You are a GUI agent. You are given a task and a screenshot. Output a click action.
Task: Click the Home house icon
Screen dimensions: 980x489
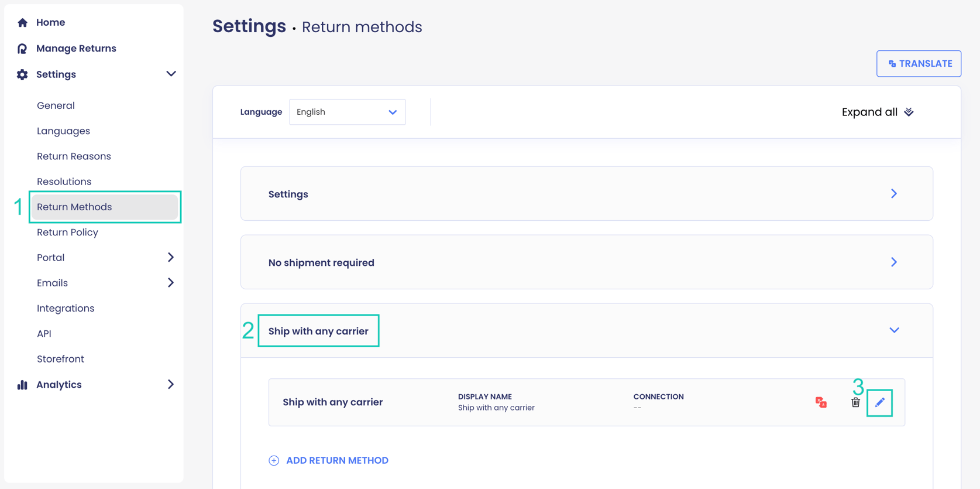(22, 22)
